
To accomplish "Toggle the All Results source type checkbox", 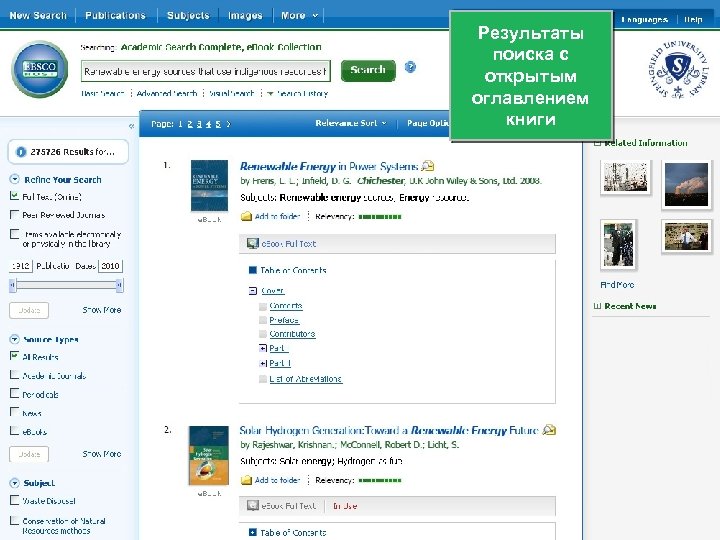I will pyautogui.click(x=14, y=356).
